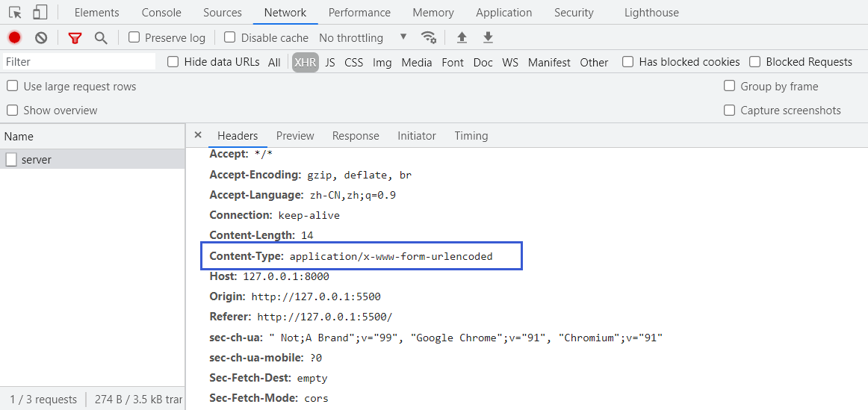Show the Response detail tab

coord(356,136)
